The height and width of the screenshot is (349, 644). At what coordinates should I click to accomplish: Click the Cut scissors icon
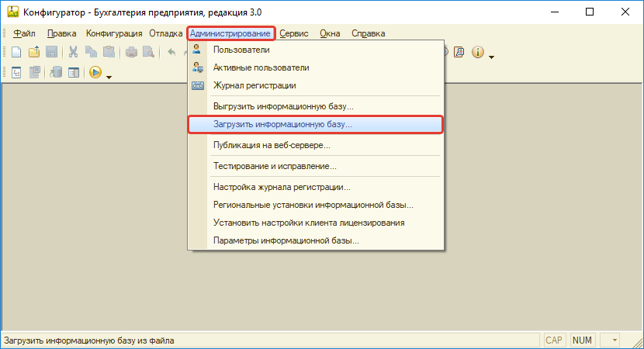(x=73, y=52)
